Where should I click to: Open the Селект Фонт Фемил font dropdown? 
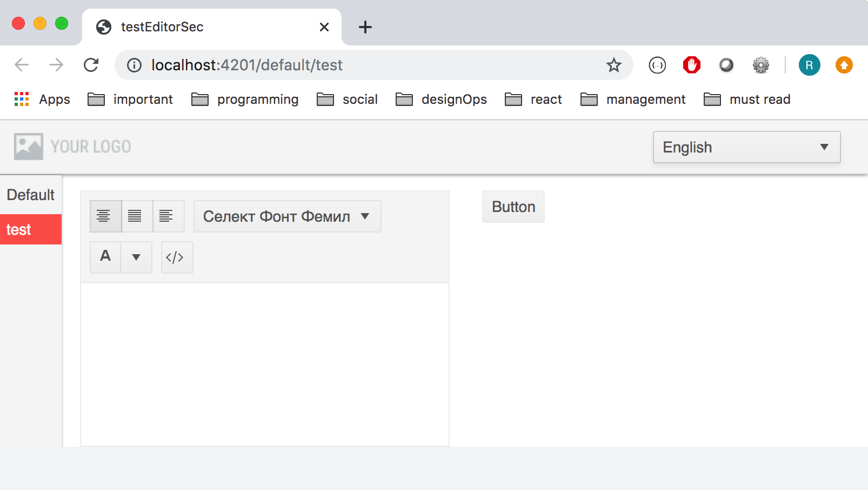(287, 216)
